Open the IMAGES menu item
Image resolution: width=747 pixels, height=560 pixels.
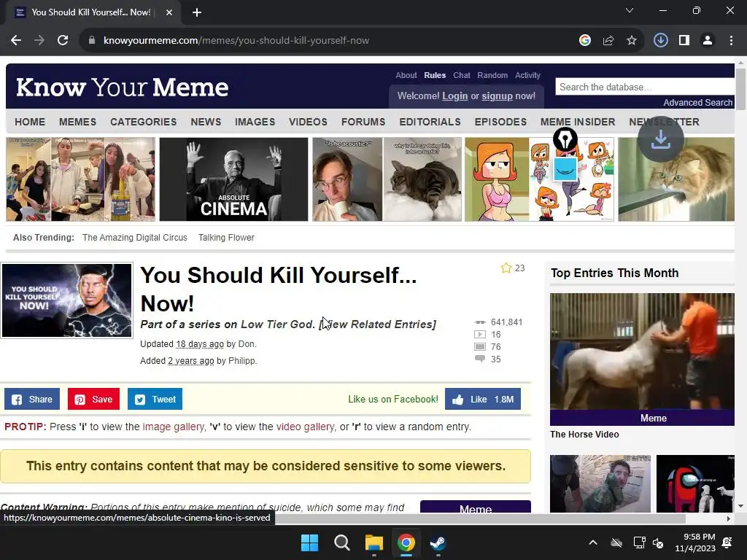(x=255, y=122)
